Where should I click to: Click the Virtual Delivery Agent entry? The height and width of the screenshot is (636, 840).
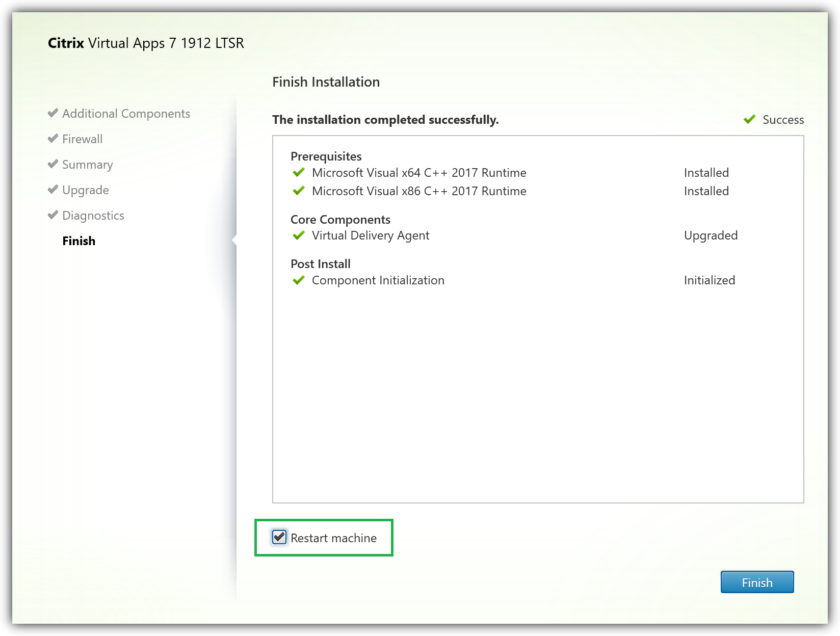coord(370,235)
